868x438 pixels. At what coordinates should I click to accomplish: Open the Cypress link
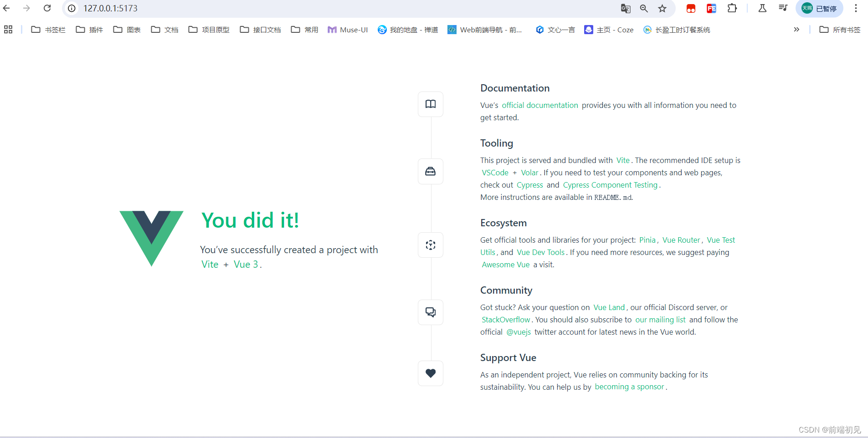point(529,185)
